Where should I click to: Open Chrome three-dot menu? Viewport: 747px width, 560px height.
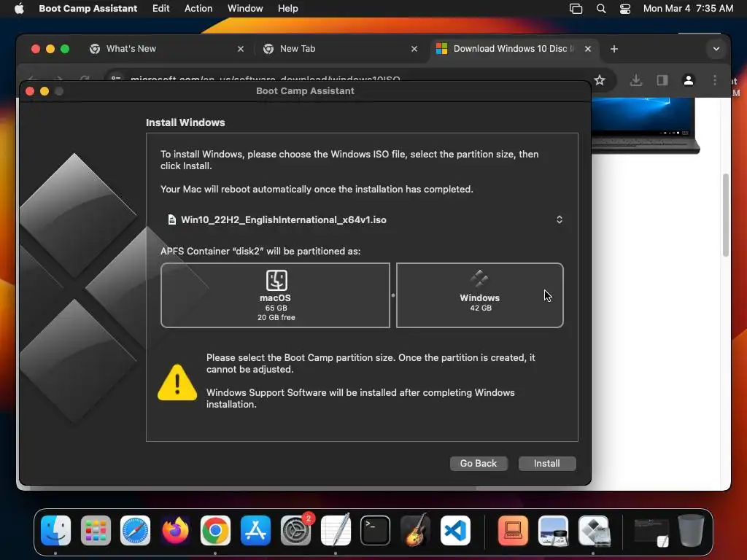click(715, 80)
